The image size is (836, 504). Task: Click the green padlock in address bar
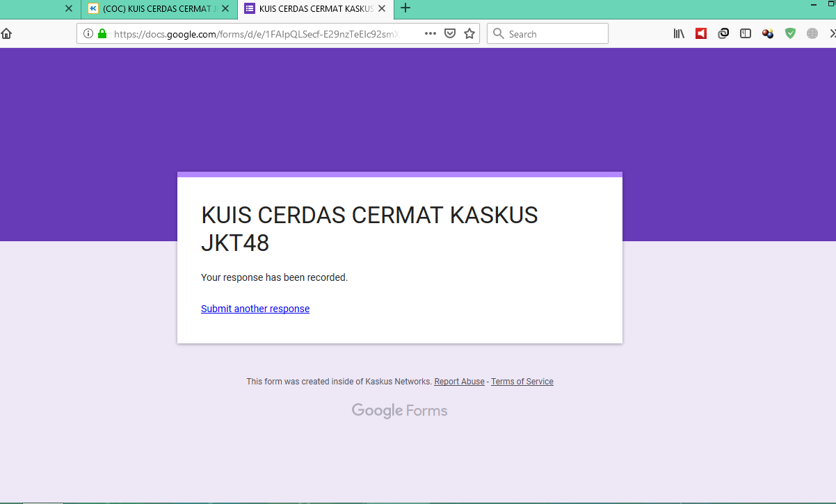tap(102, 33)
